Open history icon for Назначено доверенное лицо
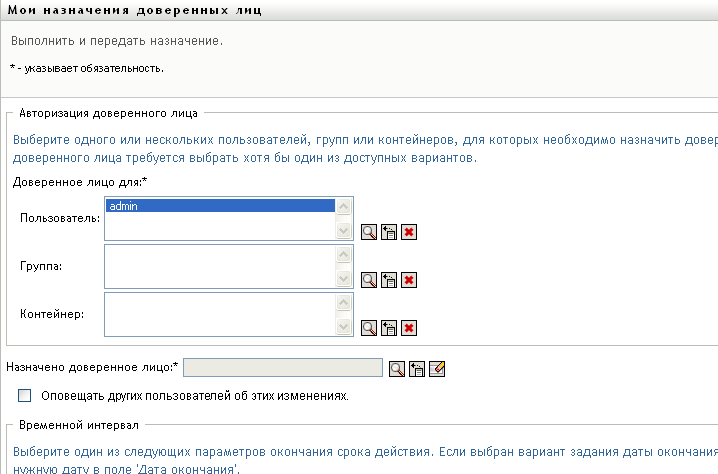This screenshot has height=474, width=718. coord(417,368)
